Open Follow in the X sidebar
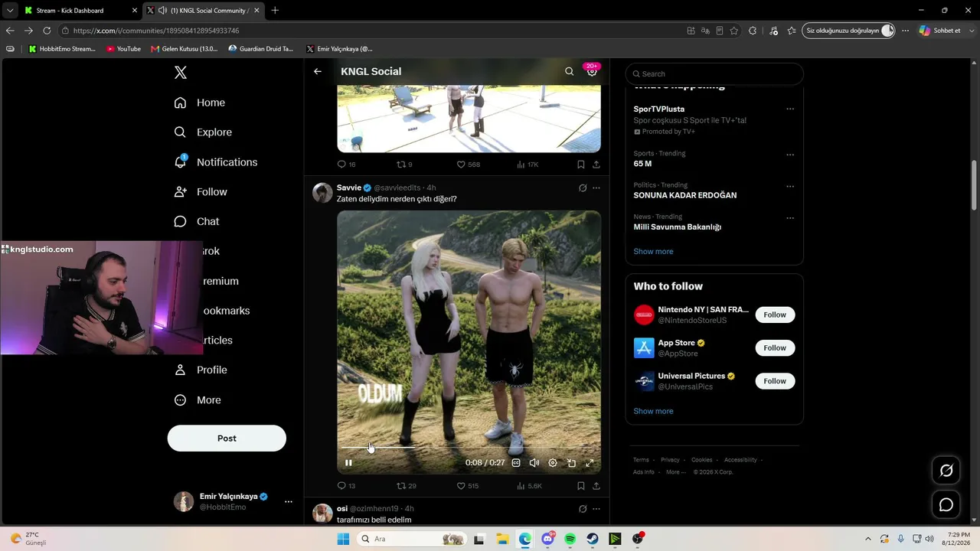Screen dimensions: 980x551 pyautogui.click(x=201, y=192)
